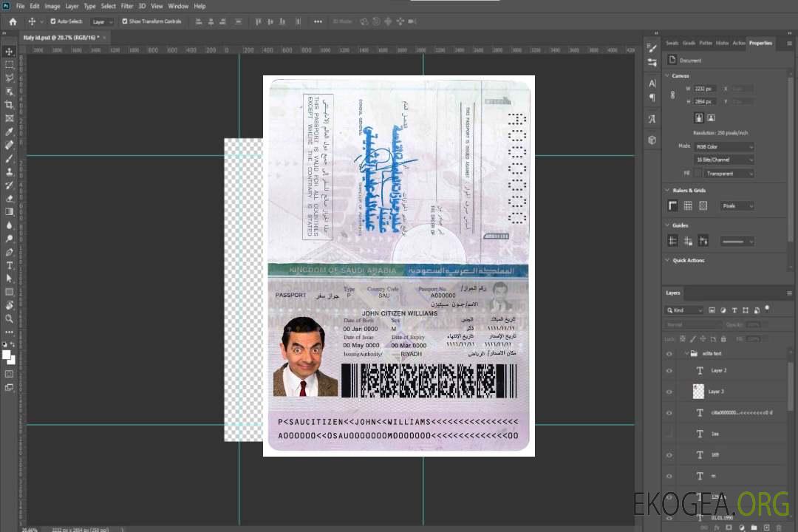
Task: Collapse the aclita text layer group
Action: 686,353
